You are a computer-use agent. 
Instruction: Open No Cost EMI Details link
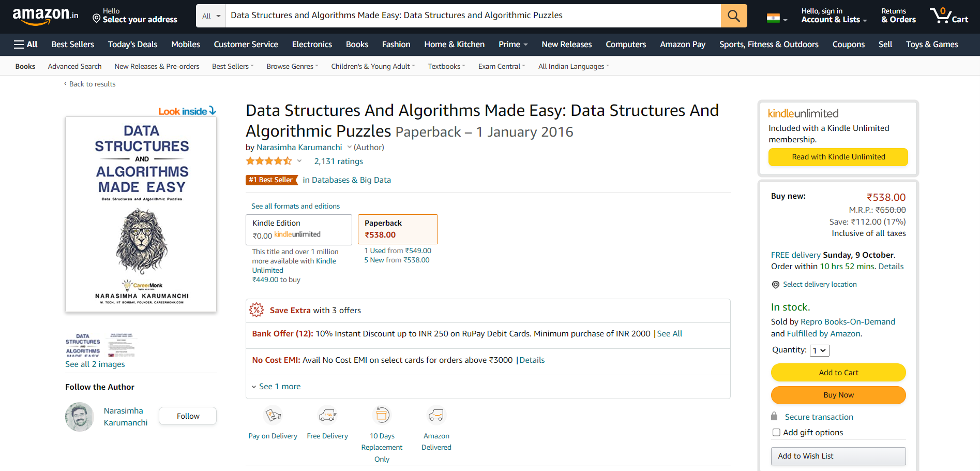(532, 360)
